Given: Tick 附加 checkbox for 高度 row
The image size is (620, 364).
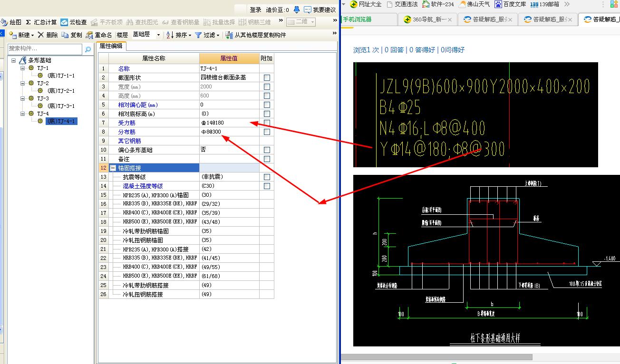Looking at the screenshot, I should click(x=267, y=96).
